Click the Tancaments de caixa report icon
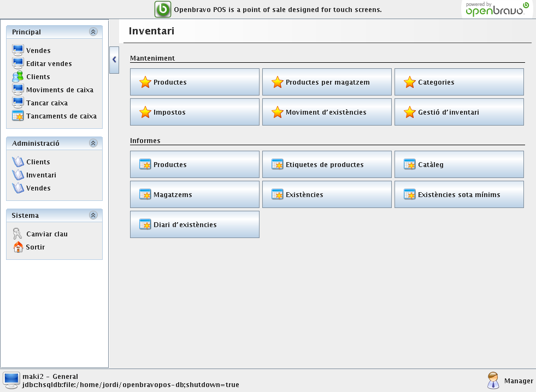The image size is (536, 392). click(x=18, y=116)
